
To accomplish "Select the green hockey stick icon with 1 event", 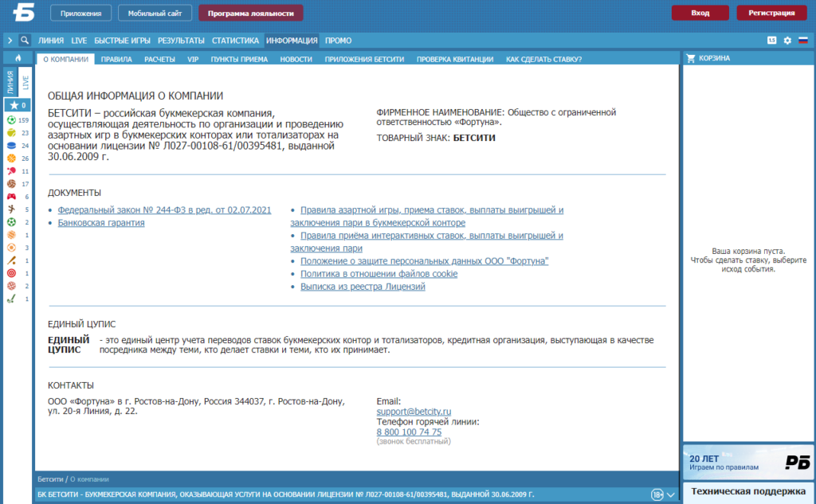I will click(11, 299).
